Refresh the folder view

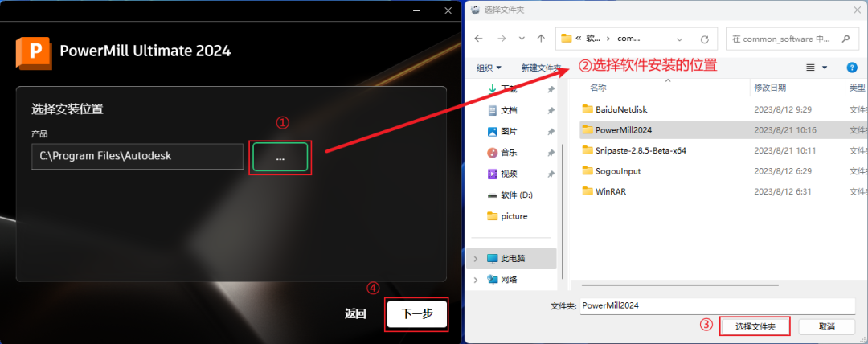point(705,39)
